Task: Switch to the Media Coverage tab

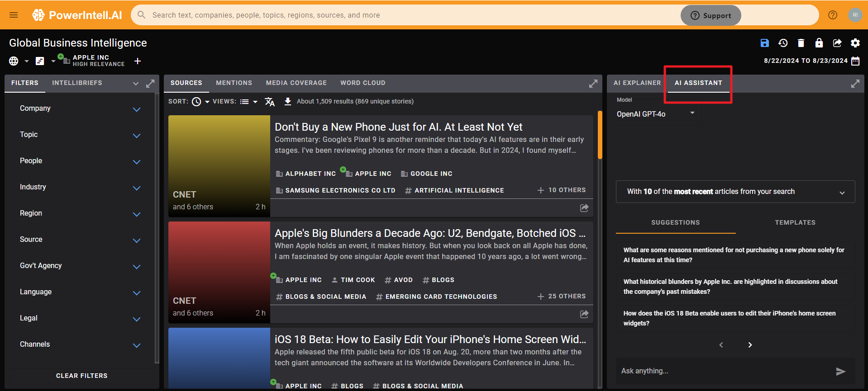Action: click(296, 83)
